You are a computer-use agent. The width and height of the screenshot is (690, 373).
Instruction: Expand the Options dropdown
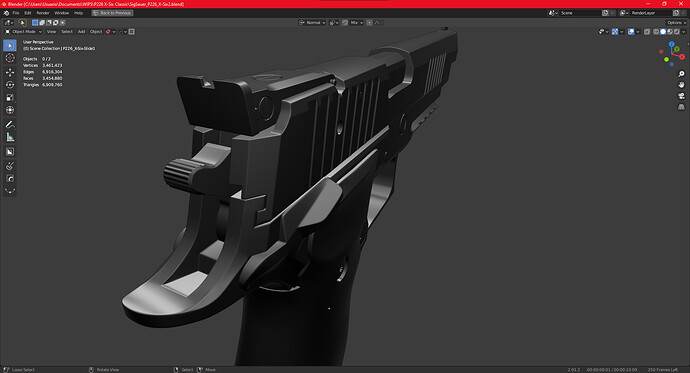click(676, 22)
